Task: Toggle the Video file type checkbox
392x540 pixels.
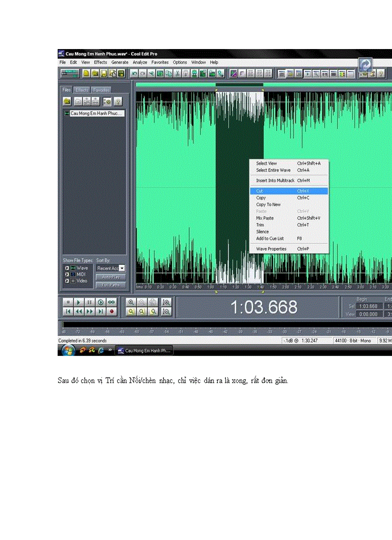Action: (x=67, y=280)
